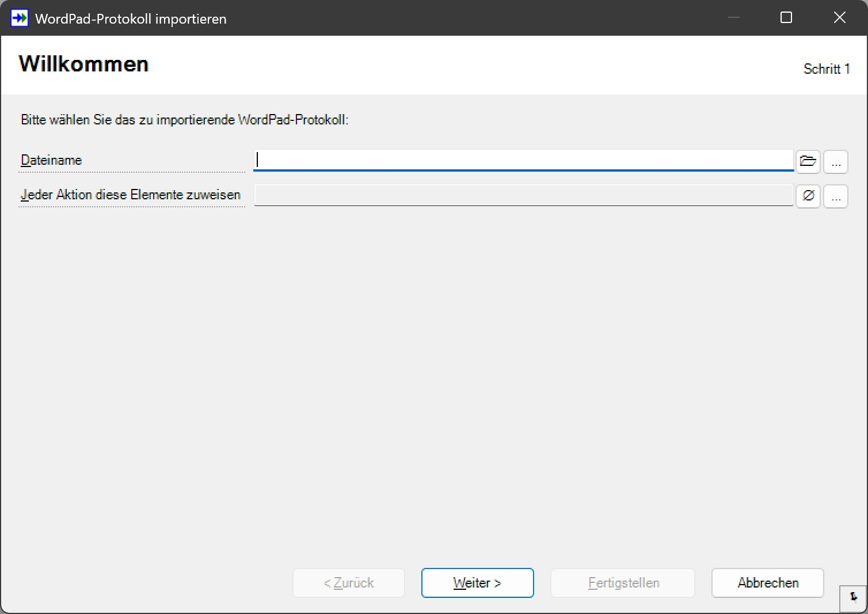Click the disabled Fertigstellen button
The height and width of the screenshot is (614, 868).
(x=622, y=583)
